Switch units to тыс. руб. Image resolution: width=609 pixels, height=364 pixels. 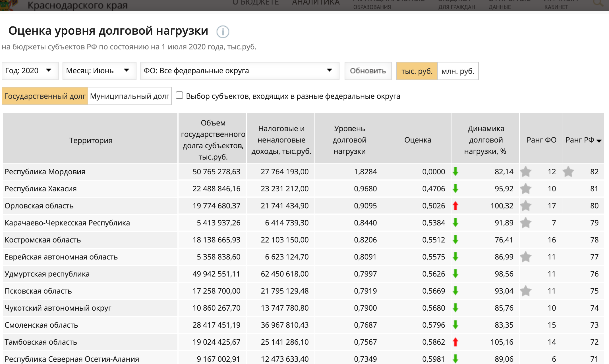tap(417, 71)
